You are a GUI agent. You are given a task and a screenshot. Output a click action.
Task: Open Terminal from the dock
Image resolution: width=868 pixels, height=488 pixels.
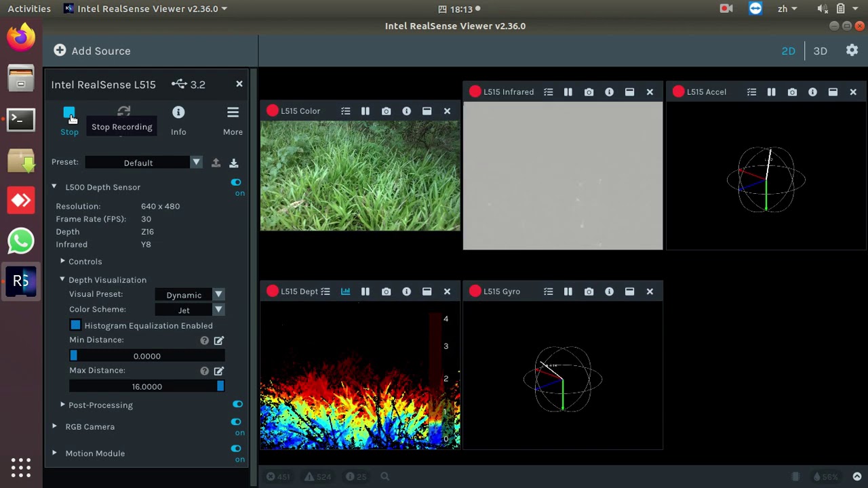pos(21,119)
